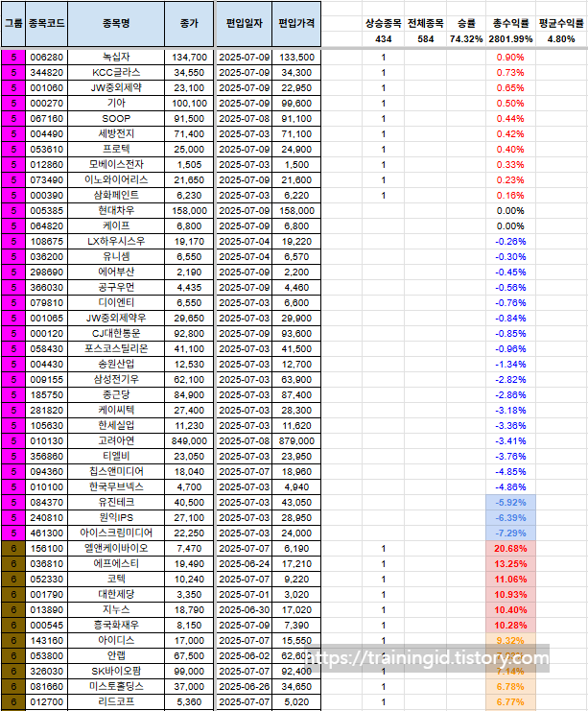
Task: Click the SK바이오팜 name cell
Action: [x=116, y=672]
